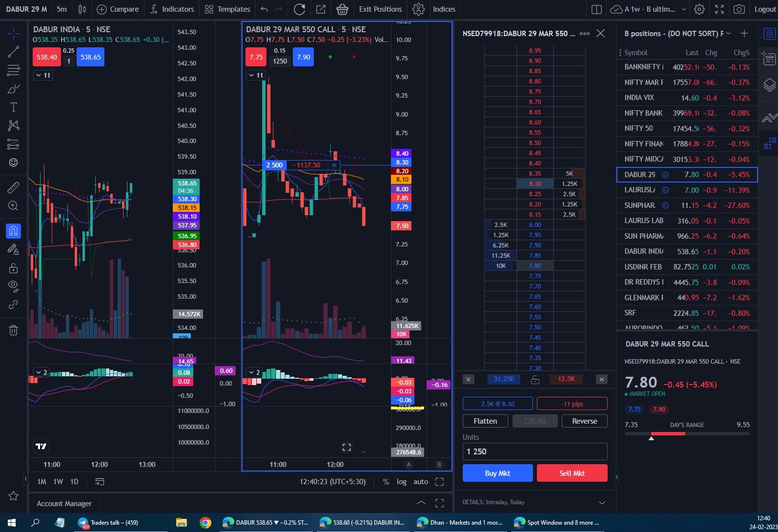
Task: Hide all drawings using eye icon
Action: point(13,286)
